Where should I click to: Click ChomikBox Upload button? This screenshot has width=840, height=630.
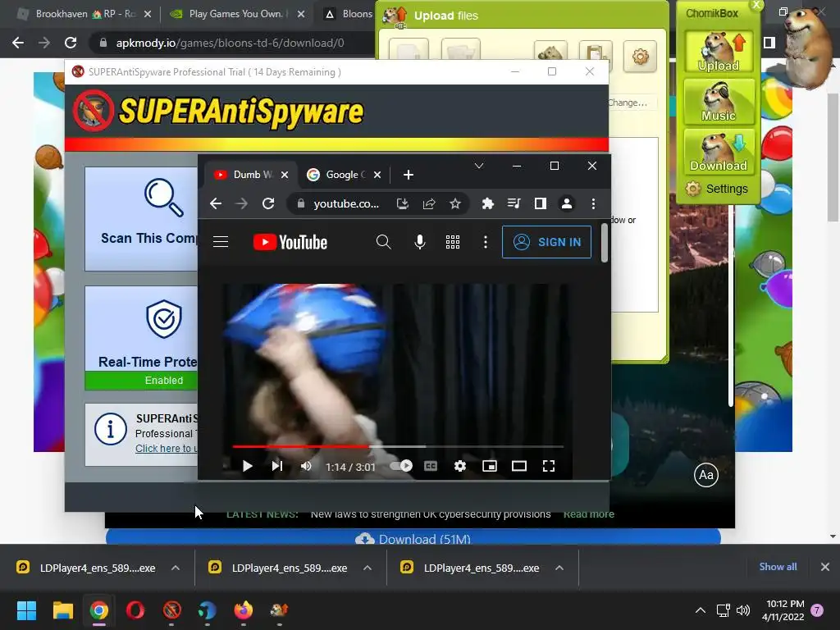click(x=719, y=52)
